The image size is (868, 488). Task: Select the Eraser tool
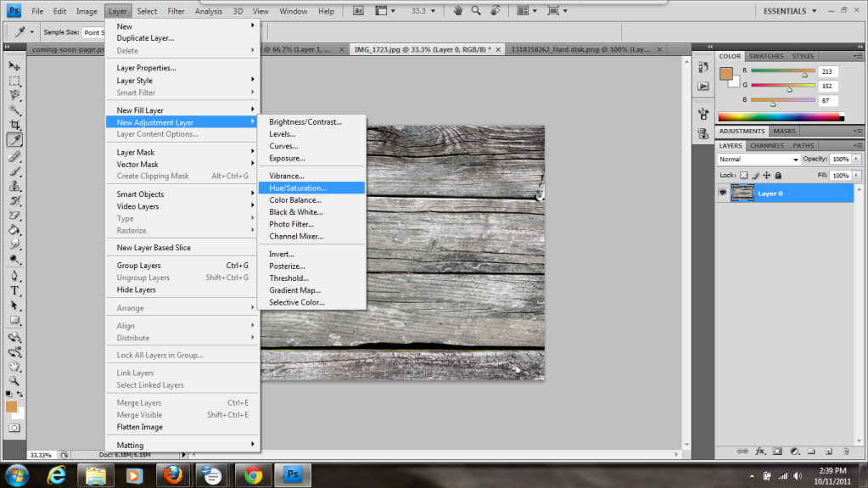pyautogui.click(x=14, y=216)
